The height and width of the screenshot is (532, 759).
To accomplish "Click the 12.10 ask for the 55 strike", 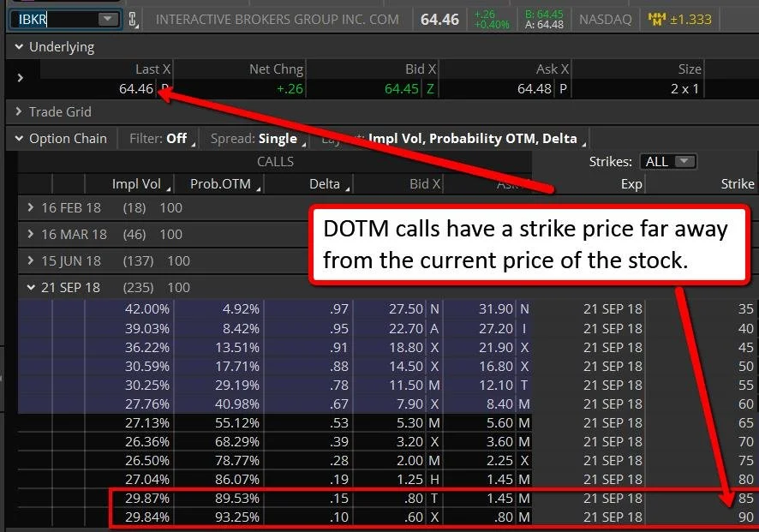I will [496, 386].
